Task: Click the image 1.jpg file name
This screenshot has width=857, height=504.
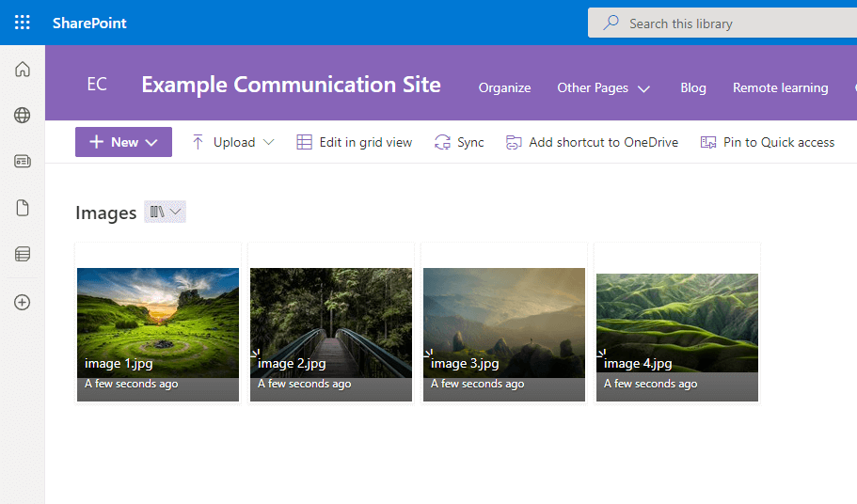Action: point(119,364)
